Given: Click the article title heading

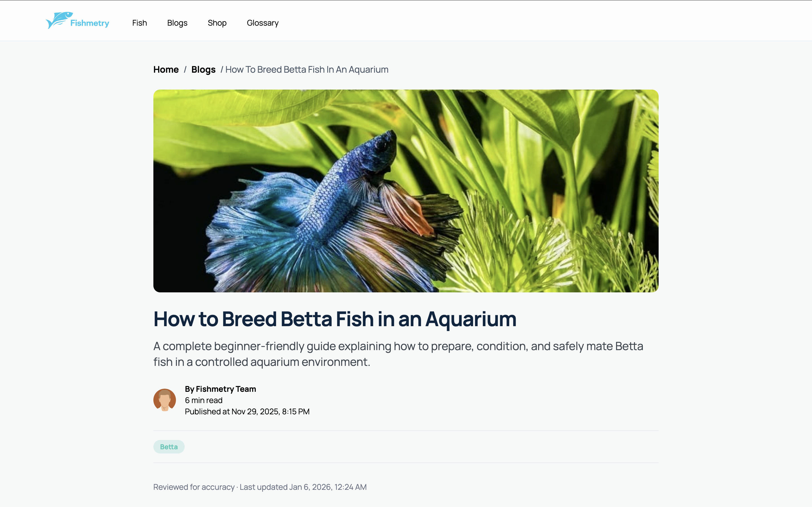Looking at the screenshot, I should 335,319.
